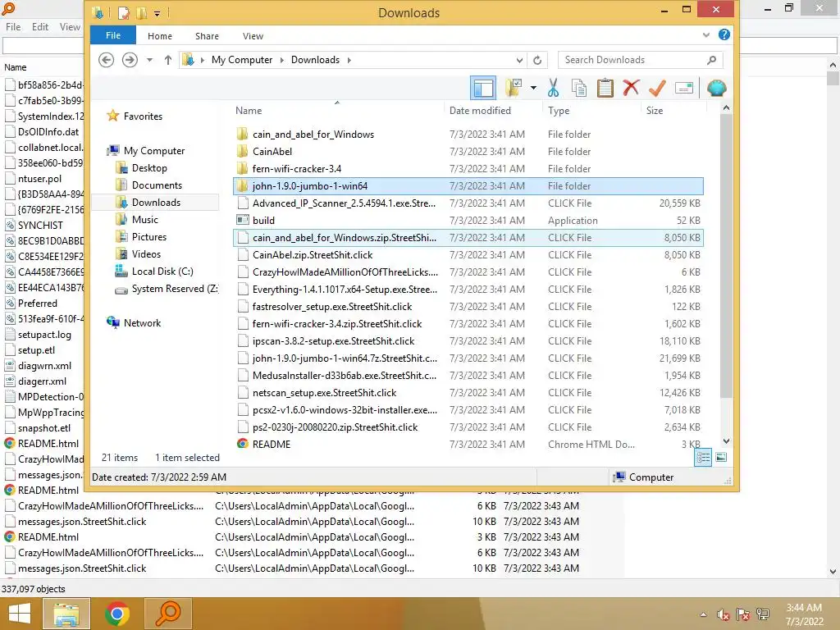Open the Edit menu in background window
This screenshot has height=630, width=840.
pos(40,27)
